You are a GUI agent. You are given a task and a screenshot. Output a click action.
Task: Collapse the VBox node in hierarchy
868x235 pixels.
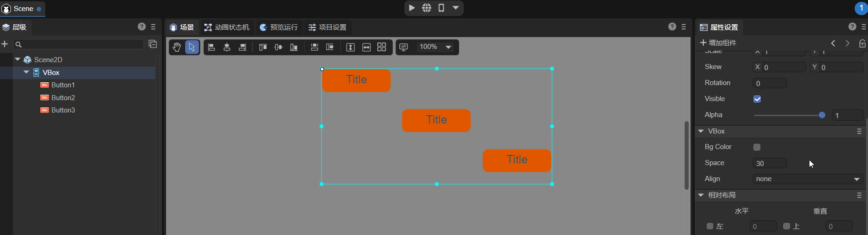(27, 72)
